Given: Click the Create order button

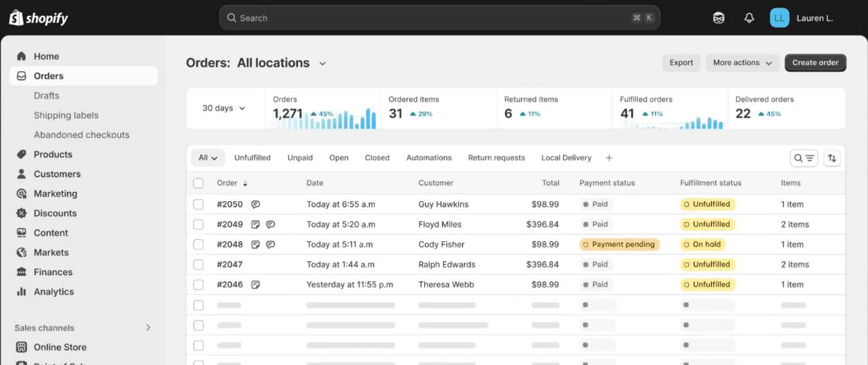Looking at the screenshot, I should [815, 63].
